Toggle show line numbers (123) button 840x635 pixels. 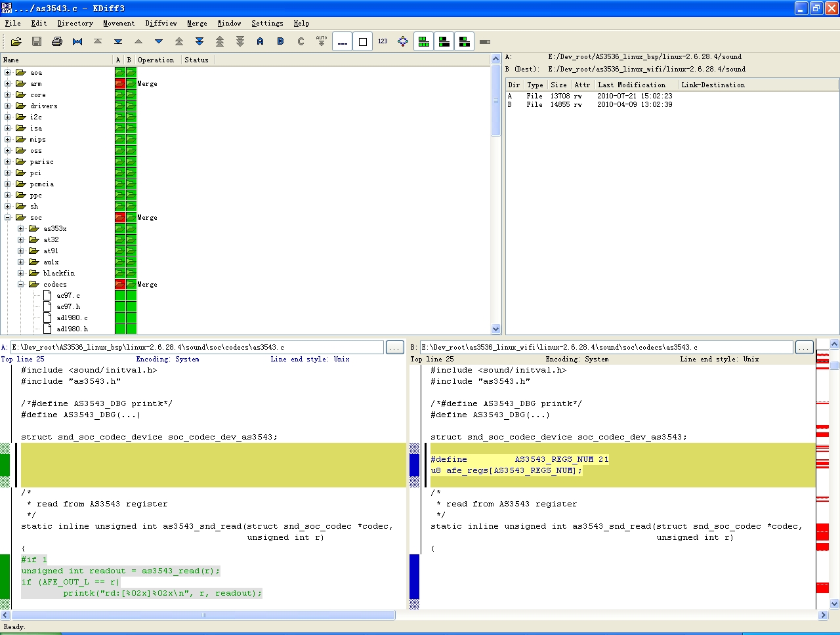tap(383, 41)
